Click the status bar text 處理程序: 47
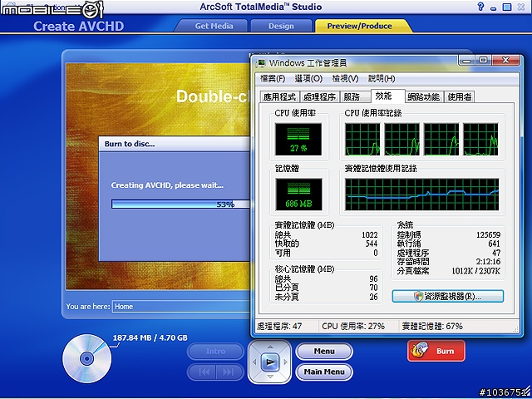This screenshot has width=532, height=399. (x=279, y=327)
